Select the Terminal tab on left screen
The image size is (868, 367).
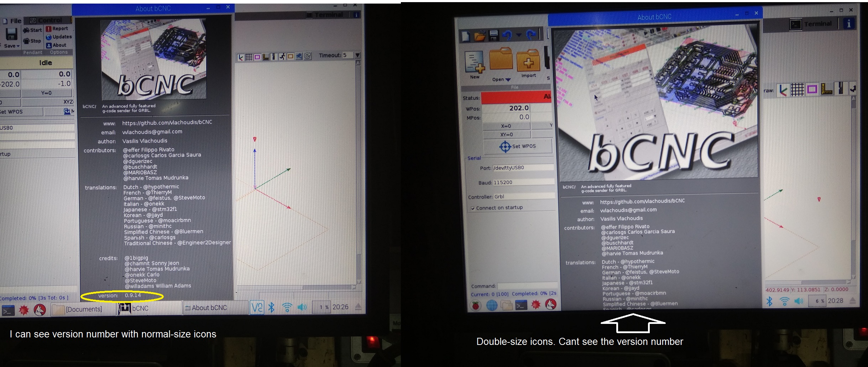[325, 15]
